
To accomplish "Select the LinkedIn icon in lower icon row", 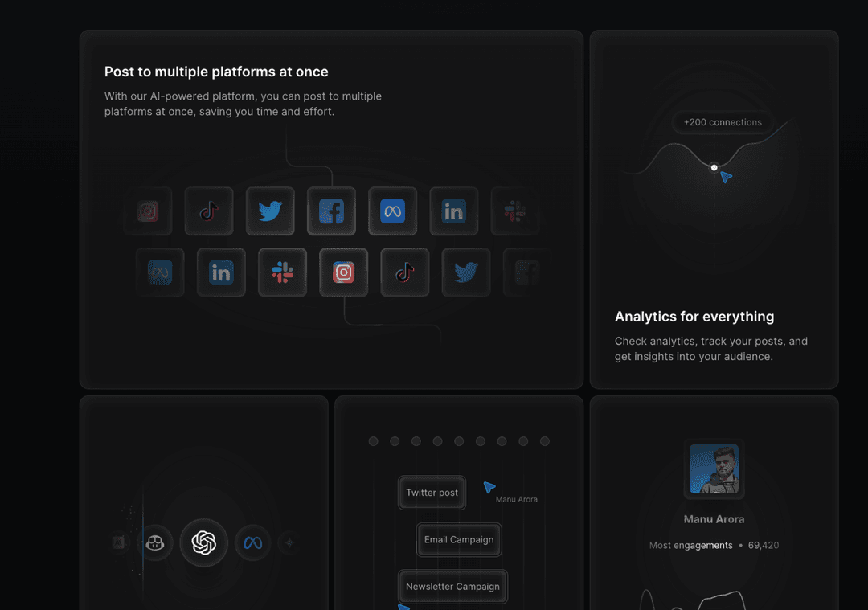I will 221,272.
